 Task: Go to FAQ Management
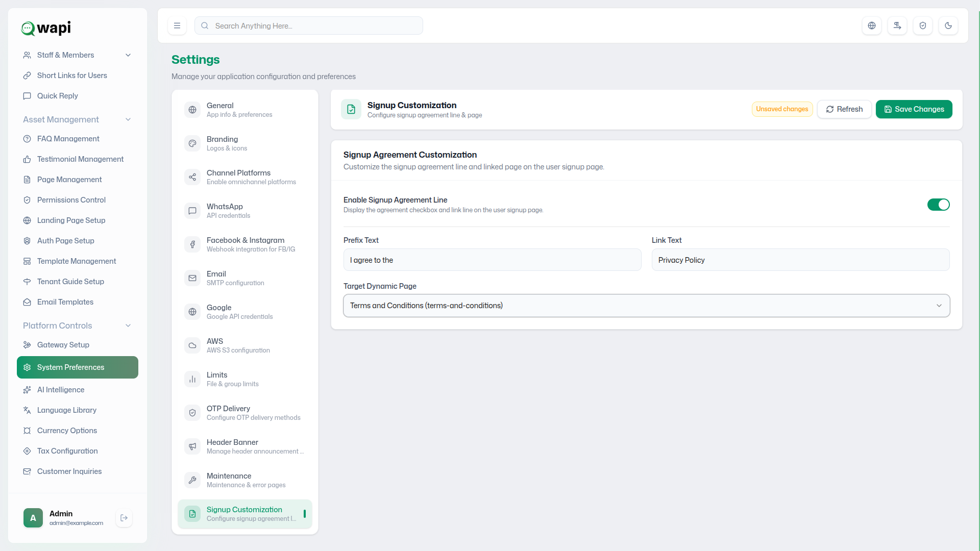click(77, 139)
